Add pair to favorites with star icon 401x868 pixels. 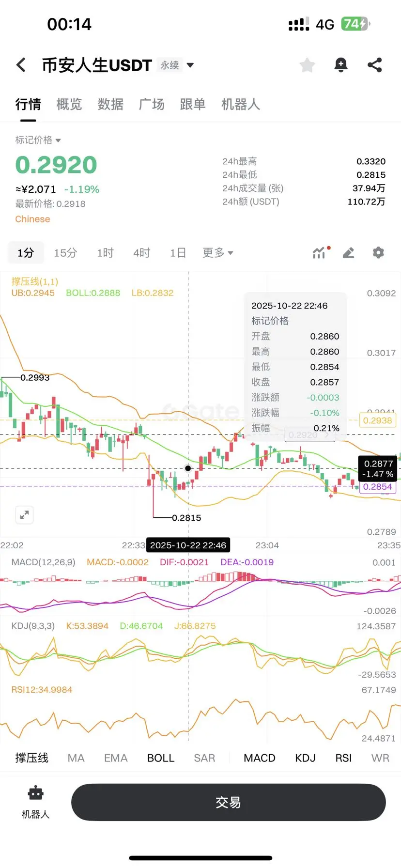pos(307,65)
